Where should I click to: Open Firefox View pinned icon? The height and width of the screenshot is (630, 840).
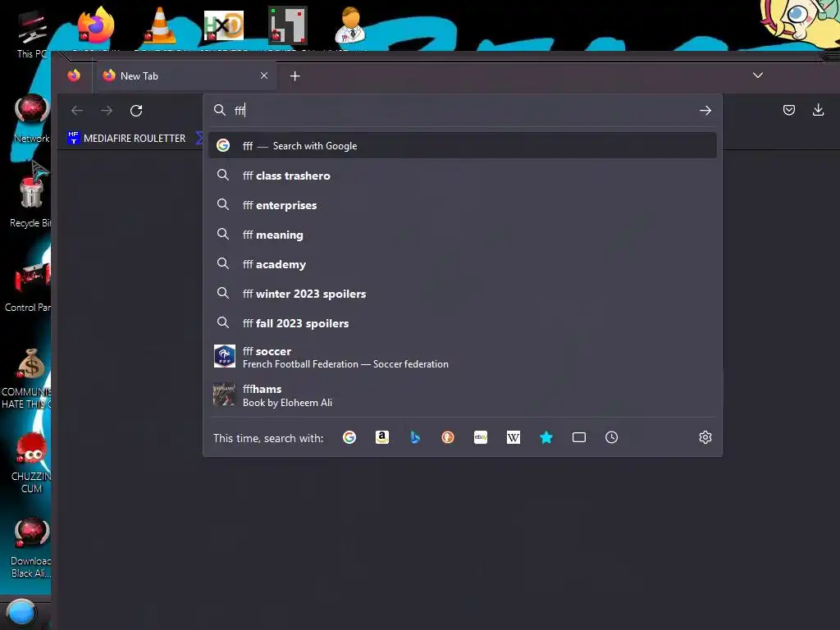[x=74, y=75]
